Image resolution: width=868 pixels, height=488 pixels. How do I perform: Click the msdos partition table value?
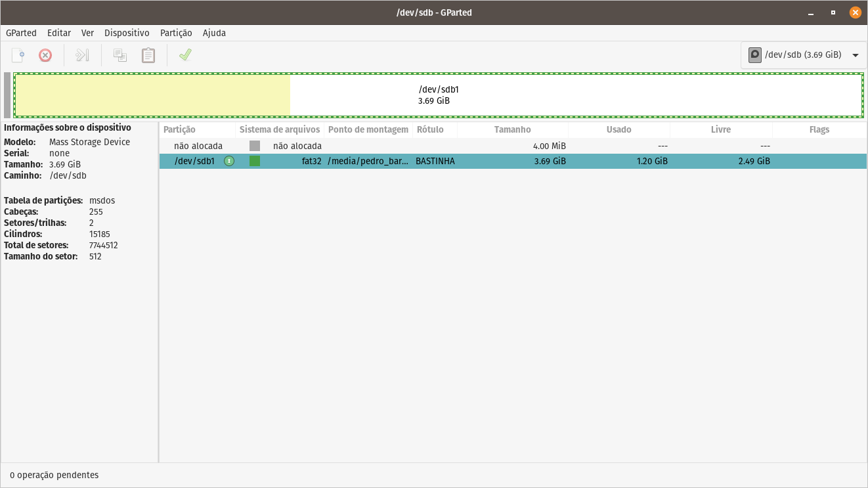pos(102,200)
